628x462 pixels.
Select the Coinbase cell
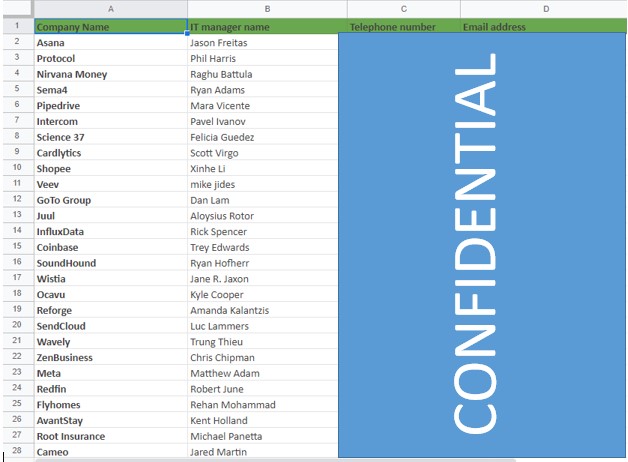[111, 247]
